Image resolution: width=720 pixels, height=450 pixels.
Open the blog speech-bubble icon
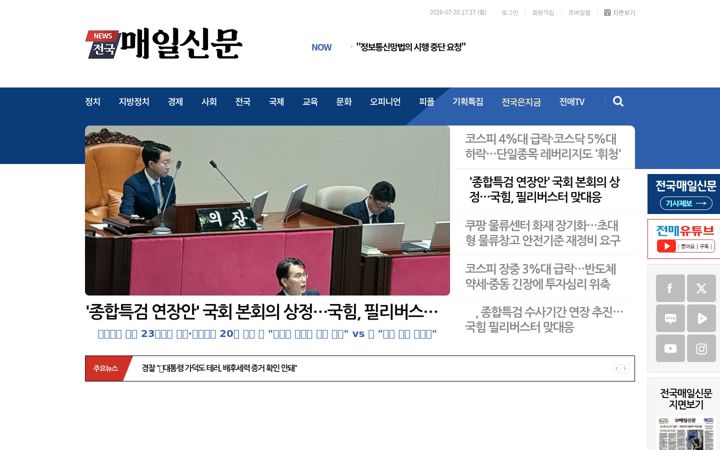pyautogui.click(x=670, y=318)
